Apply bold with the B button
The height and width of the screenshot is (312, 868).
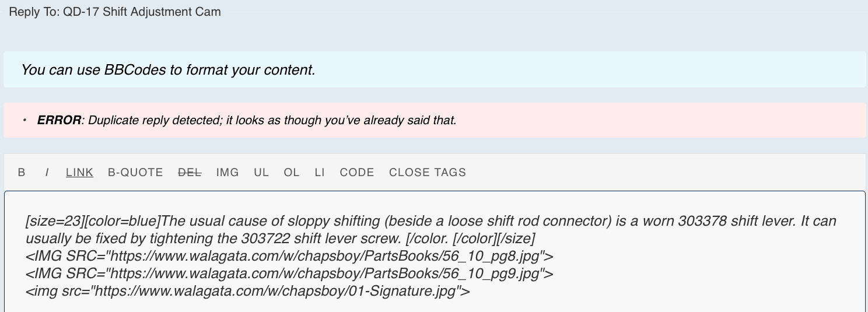point(22,173)
